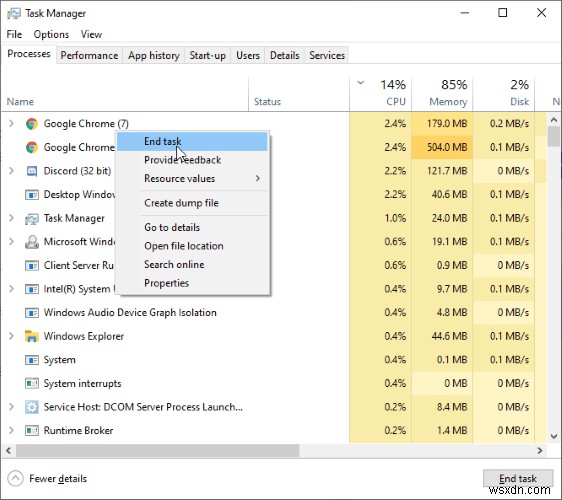The image size is (562, 500).
Task: Select the Processes tab
Action: coord(29,54)
